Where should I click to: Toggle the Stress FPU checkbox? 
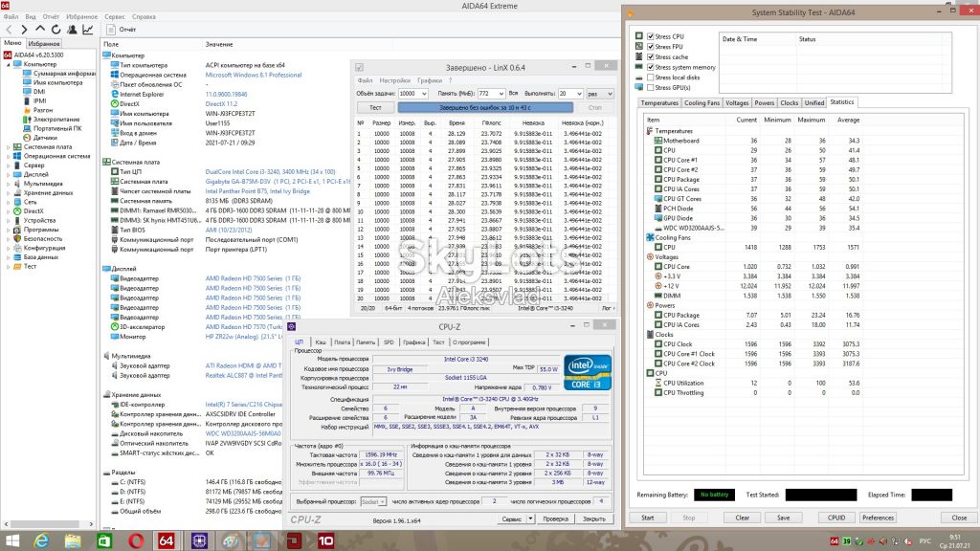tap(651, 46)
